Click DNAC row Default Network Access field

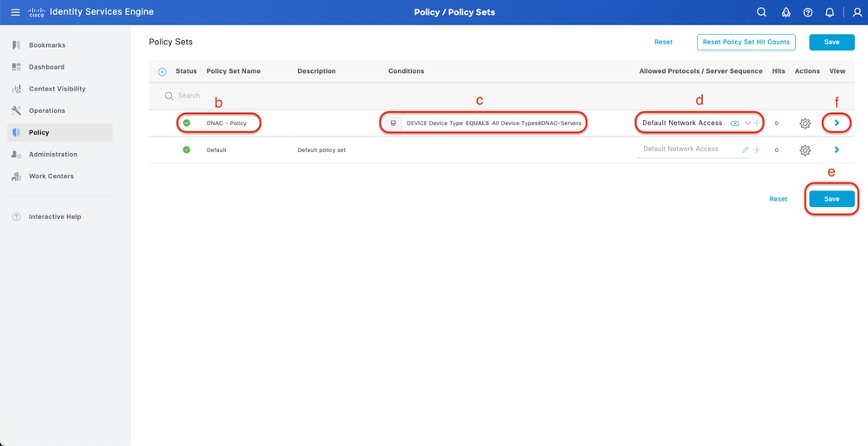682,123
